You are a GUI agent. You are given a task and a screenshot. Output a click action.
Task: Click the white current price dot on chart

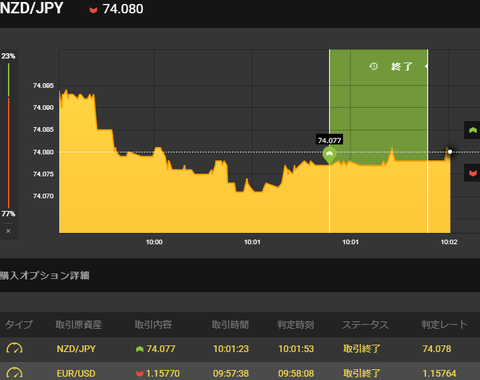pos(450,152)
